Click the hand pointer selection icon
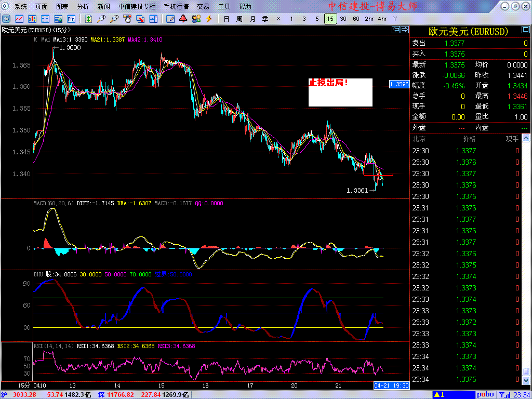 point(128,19)
